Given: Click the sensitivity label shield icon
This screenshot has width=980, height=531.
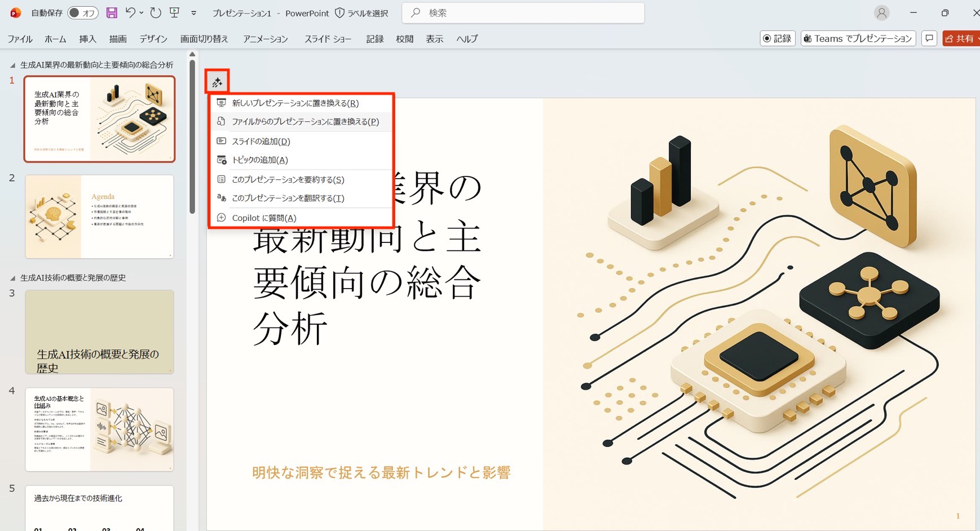Looking at the screenshot, I should point(339,13).
